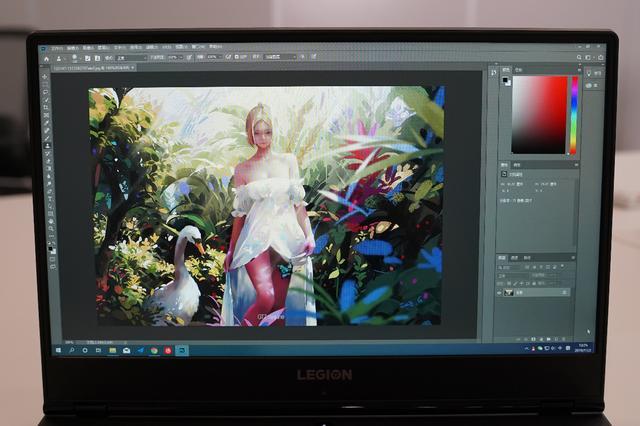Click the Add layer mask icon
This screenshot has height=426, width=640.
click(x=533, y=339)
